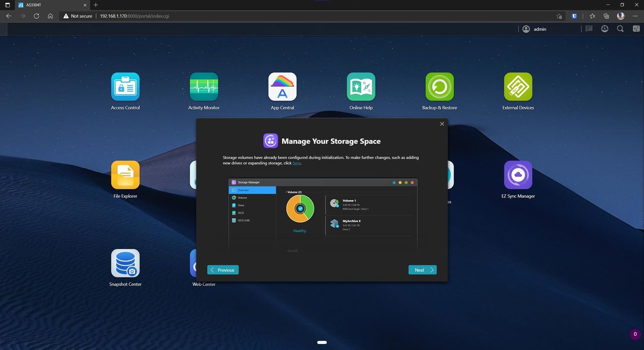Viewport: 644px width, 350px height.
Task: Open Snapshot Center
Action: pos(125,263)
